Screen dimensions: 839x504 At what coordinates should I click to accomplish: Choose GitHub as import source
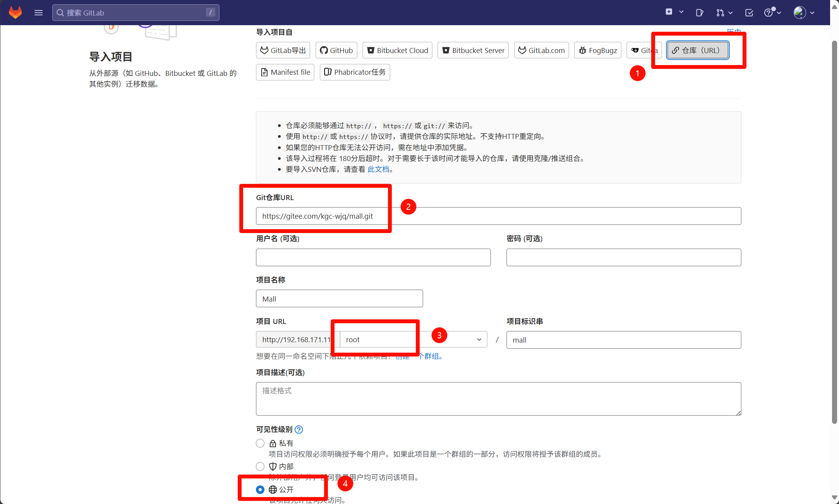(x=336, y=50)
